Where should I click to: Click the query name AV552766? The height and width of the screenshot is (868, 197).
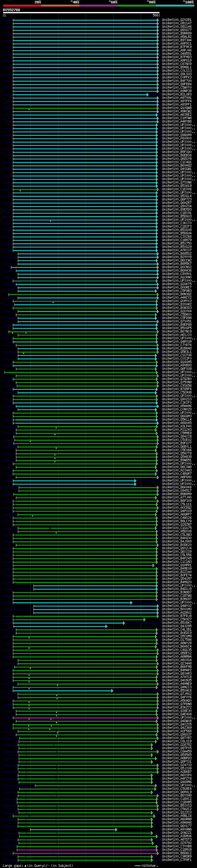coord(11,10)
